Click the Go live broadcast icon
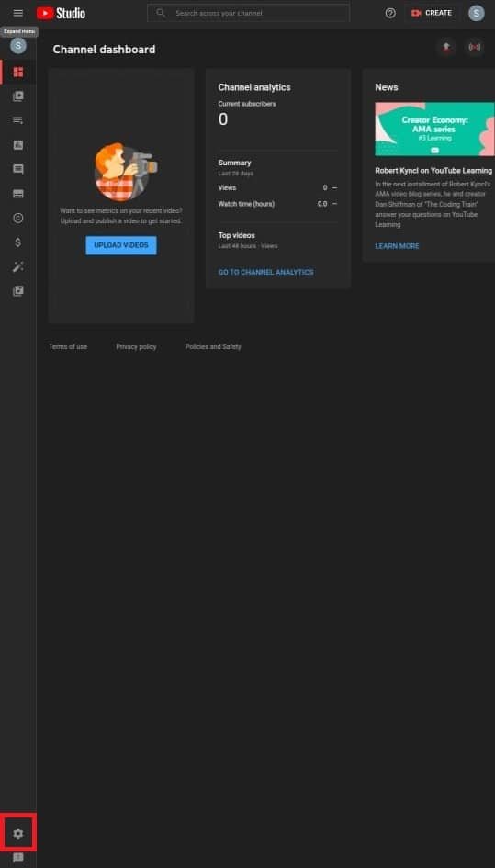The image size is (495, 868). coord(475,48)
